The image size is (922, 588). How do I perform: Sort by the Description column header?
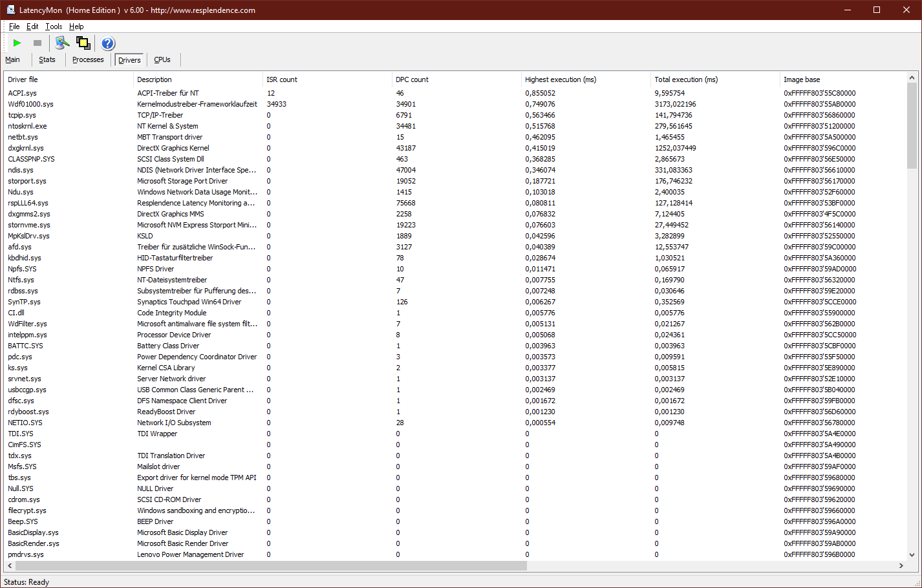pos(198,79)
